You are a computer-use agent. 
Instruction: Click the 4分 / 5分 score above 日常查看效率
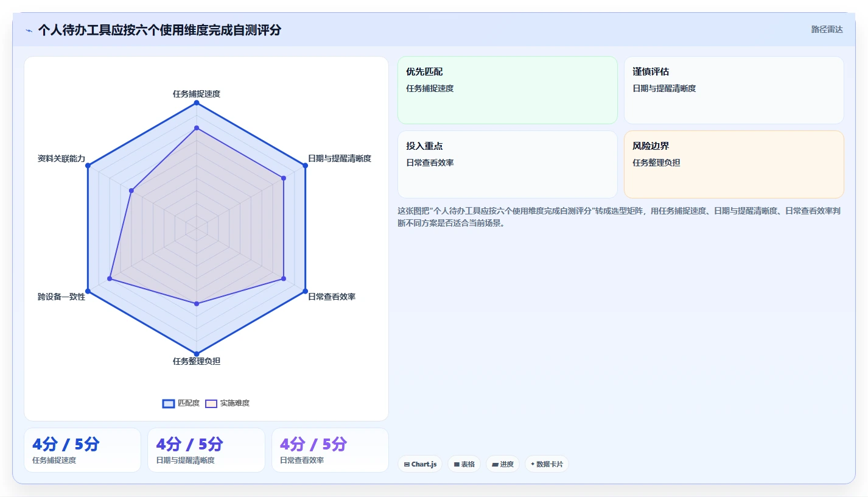313,444
